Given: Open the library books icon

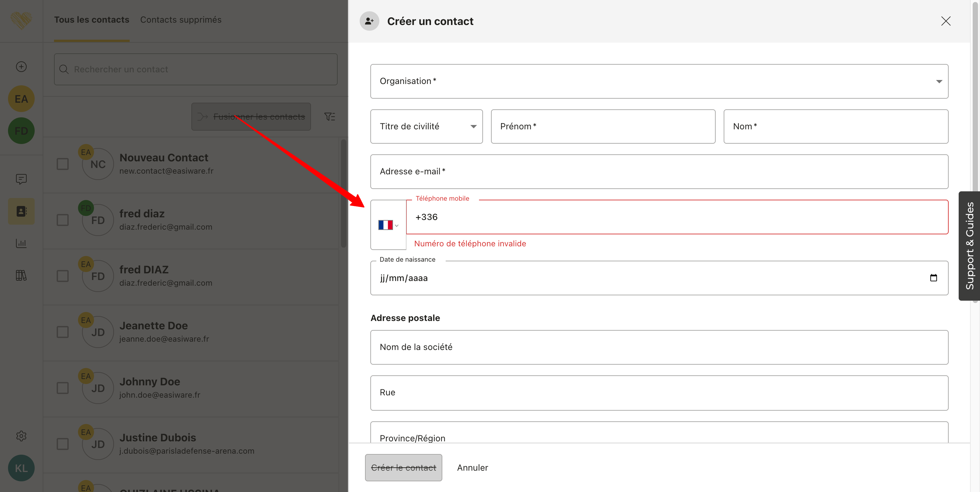Looking at the screenshot, I should click(21, 275).
